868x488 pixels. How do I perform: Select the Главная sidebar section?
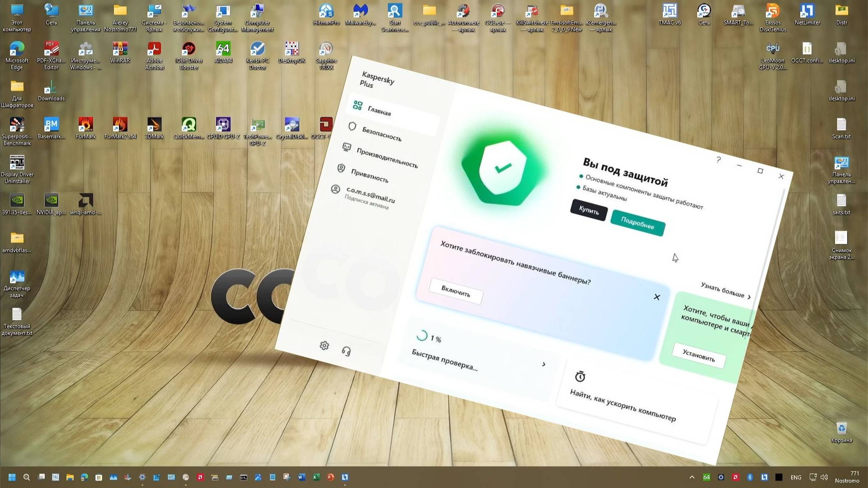(379, 111)
